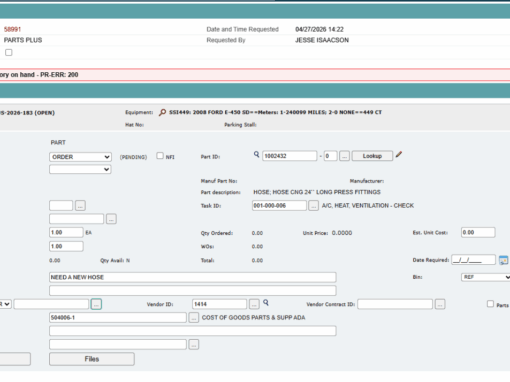Click the ellipsis button next to Vendor ID
This screenshot has height=382, width=510.
tap(254, 304)
